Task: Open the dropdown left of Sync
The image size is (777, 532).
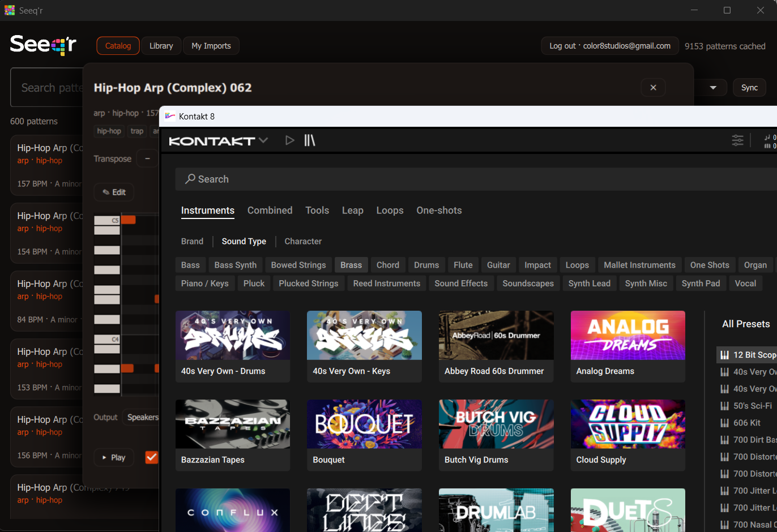Action: click(x=713, y=88)
